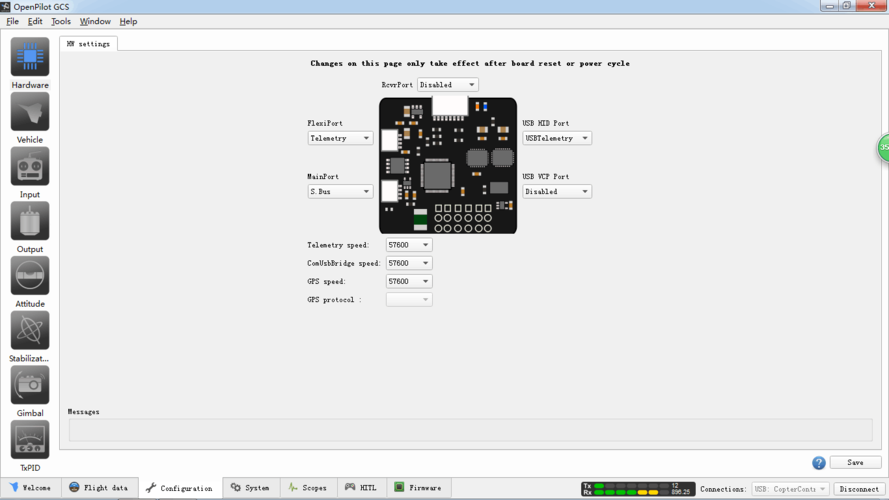Open the Stabilization settings icon
Screen dimensions: 889x500
coord(29,330)
